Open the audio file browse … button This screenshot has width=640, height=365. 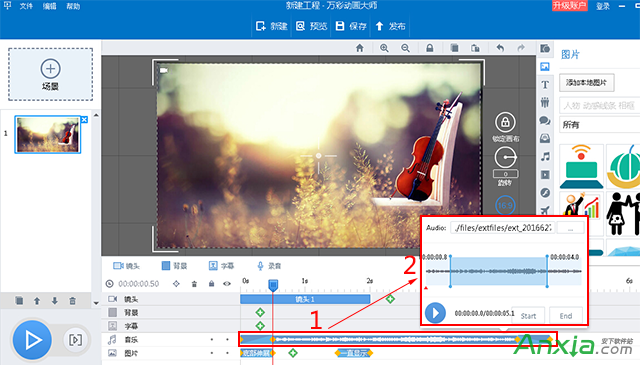570,228
